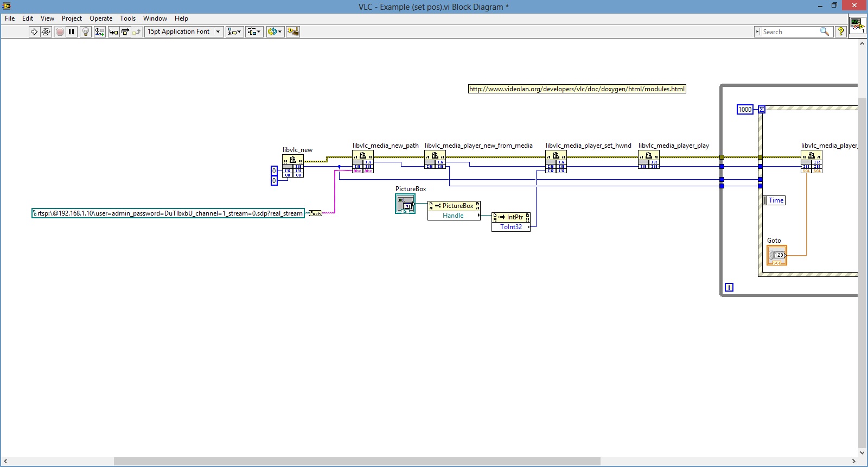Click the upper 0 constant
The height and width of the screenshot is (467, 868).
tap(274, 171)
